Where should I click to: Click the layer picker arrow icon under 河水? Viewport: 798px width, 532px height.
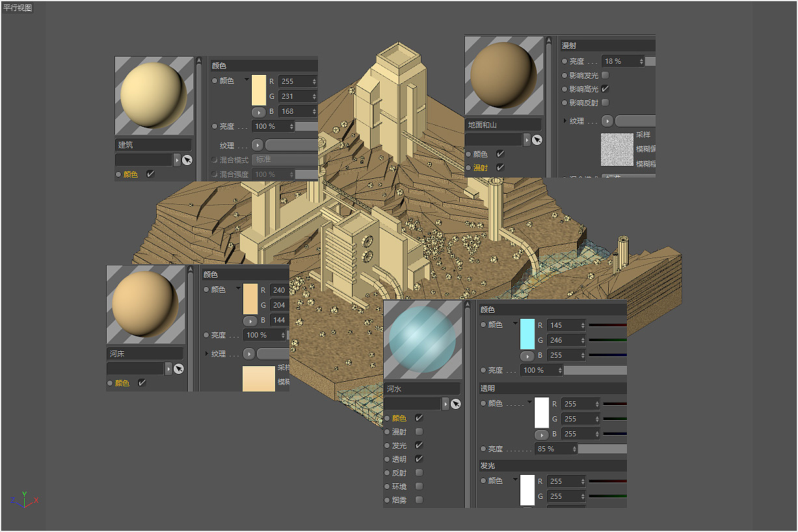tap(456, 404)
